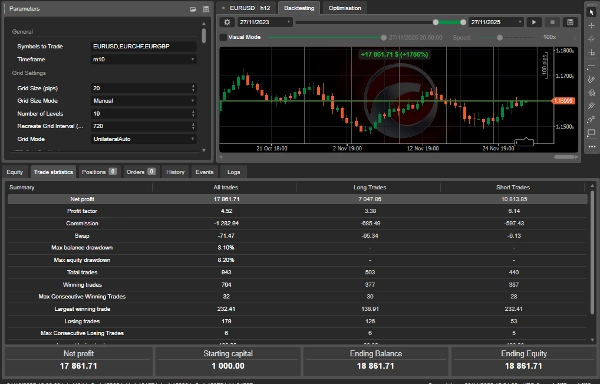Open the backtest report icon next to stop

click(x=570, y=22)
